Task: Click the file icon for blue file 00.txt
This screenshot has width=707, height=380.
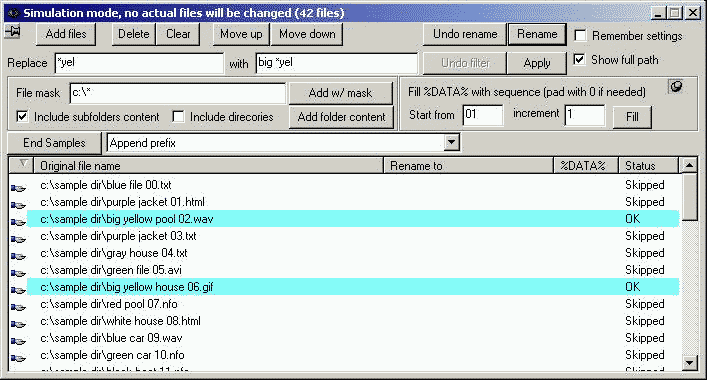Action: click(x=18, y=188)
